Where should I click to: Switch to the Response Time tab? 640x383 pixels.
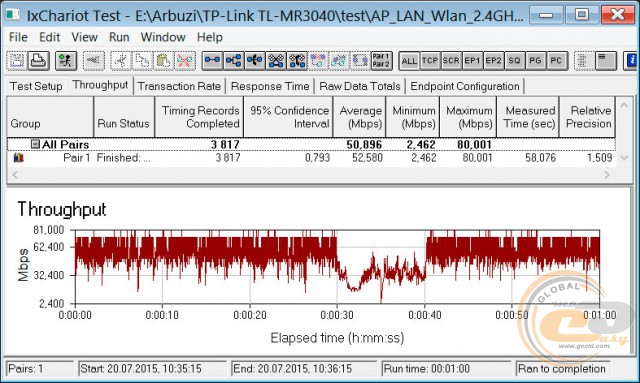[270, 86]
